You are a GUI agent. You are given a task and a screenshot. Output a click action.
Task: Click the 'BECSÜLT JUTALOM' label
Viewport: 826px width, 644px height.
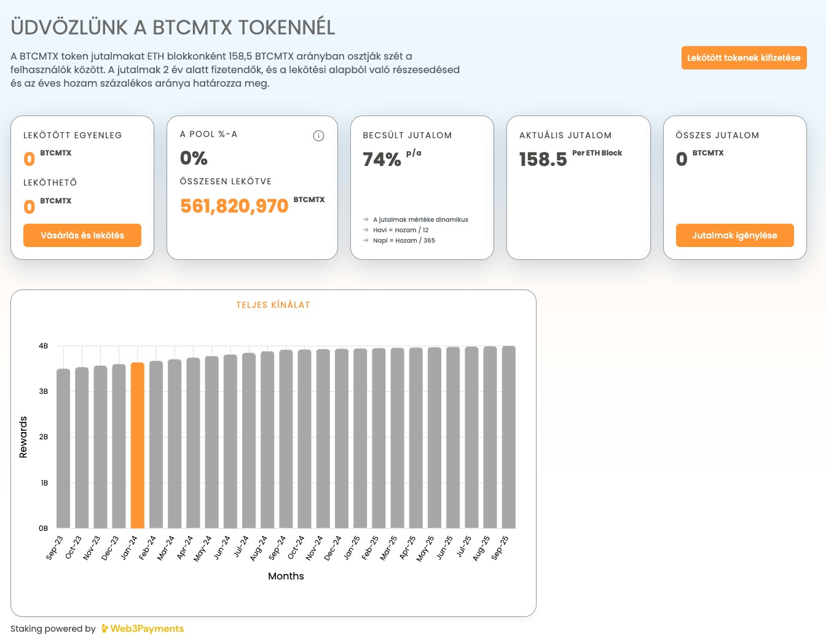pos(407,135)
